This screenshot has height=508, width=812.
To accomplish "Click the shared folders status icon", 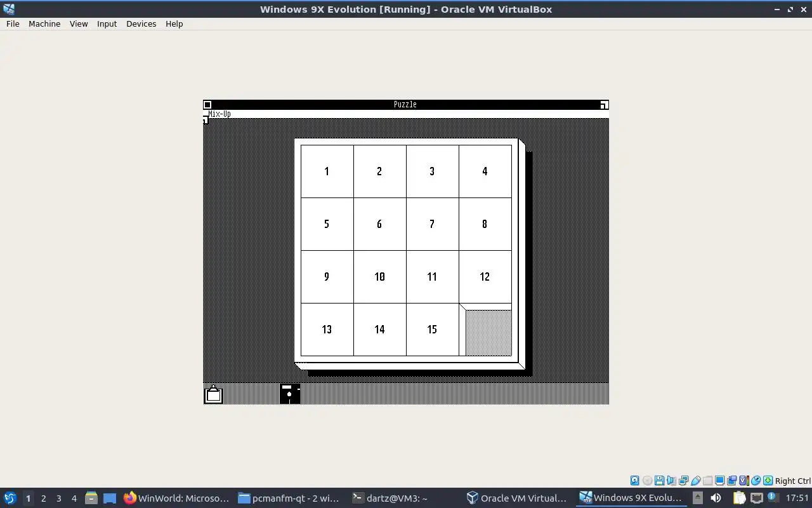I will 707,481.
